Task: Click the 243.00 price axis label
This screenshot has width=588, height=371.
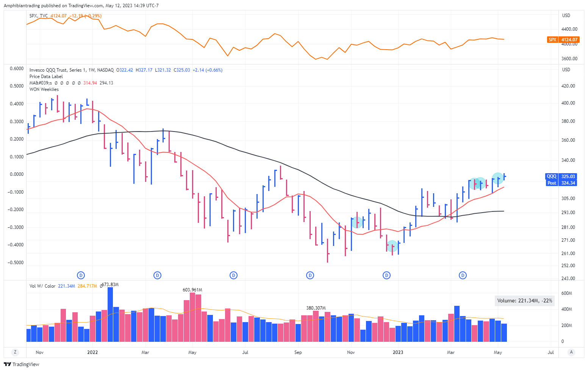Action: [x=568, y=279]
